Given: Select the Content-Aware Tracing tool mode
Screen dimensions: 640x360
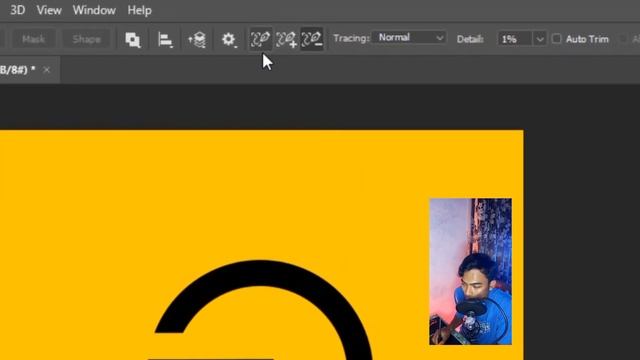Looking at the screenshot, I should coord(260,39).
